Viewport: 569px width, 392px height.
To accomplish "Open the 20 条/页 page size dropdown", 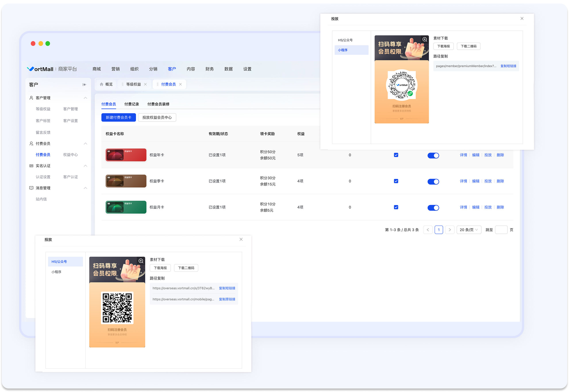I will click(x=469, y=230).
